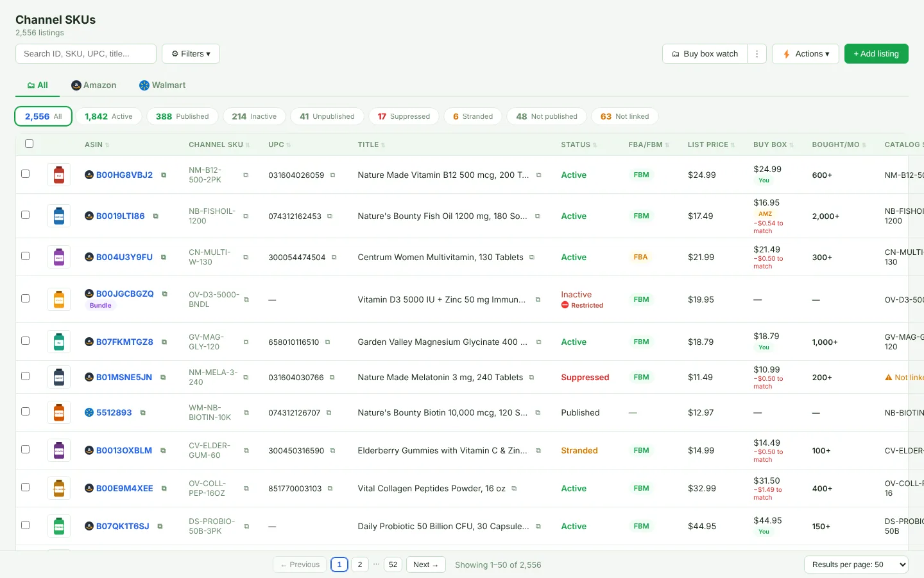Copy channel SKU CV-ELDER-GUM-60
This screenshot has width=924, height=578.
tap(246, 451)
